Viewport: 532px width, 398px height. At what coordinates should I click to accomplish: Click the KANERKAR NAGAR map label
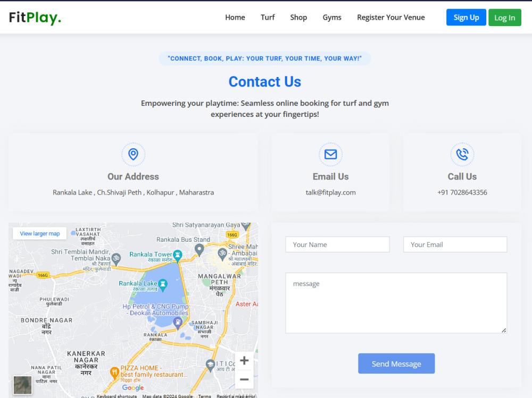click(x=86, y=363)
